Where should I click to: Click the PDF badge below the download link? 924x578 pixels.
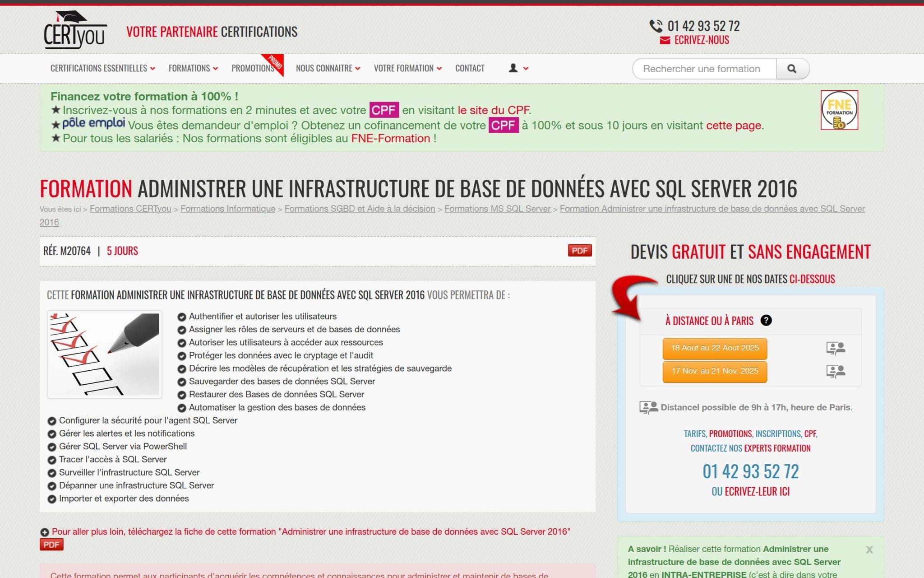[x=51, y=545]
